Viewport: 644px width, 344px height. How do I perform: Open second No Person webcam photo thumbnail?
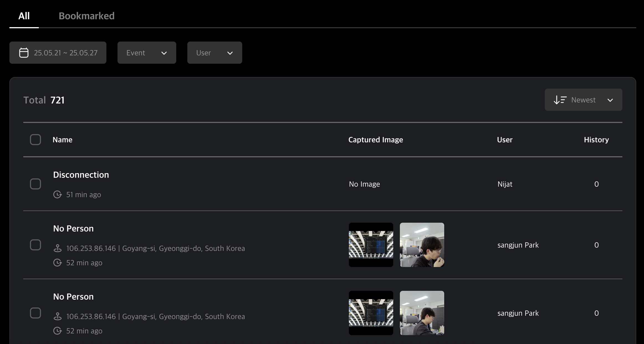(x=422, y=313)
